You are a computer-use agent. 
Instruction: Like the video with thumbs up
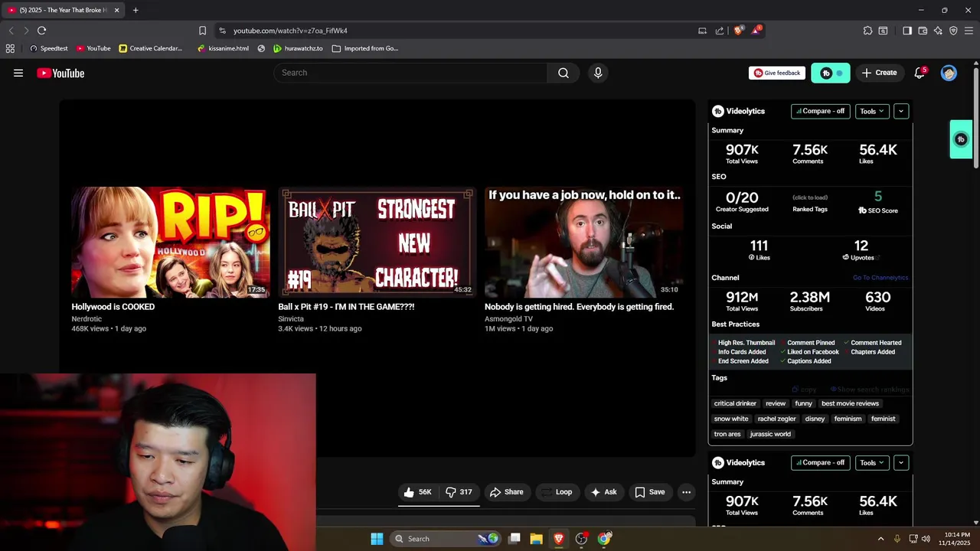pyautogui.click(x=418, y=492)
